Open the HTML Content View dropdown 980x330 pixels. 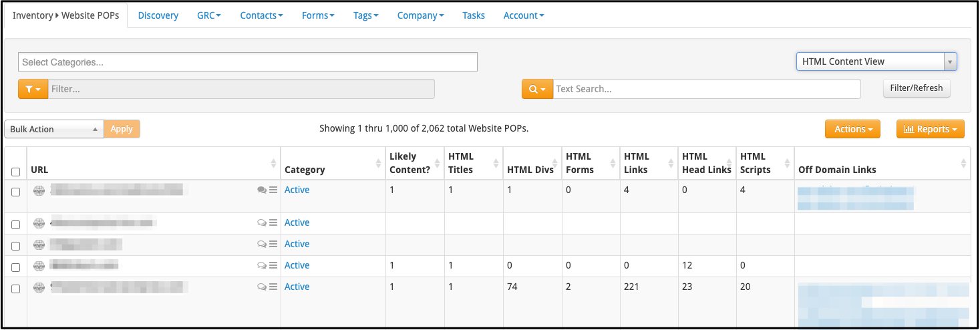click(876, 61)
